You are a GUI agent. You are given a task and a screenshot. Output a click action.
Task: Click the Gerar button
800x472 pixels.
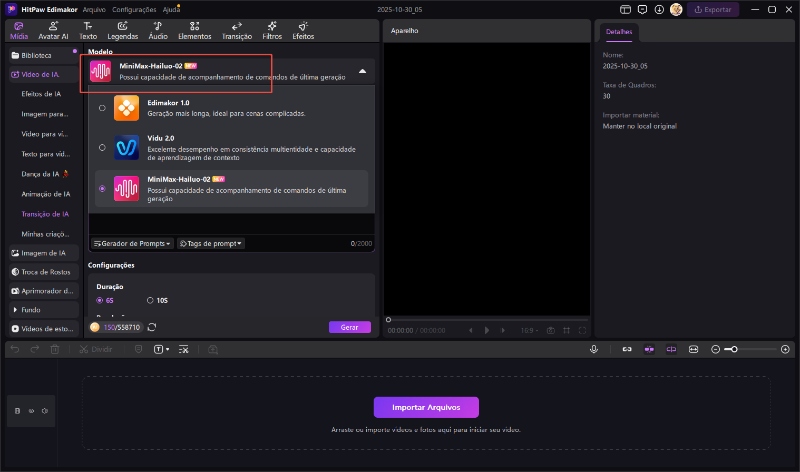(x=349, y=327)
